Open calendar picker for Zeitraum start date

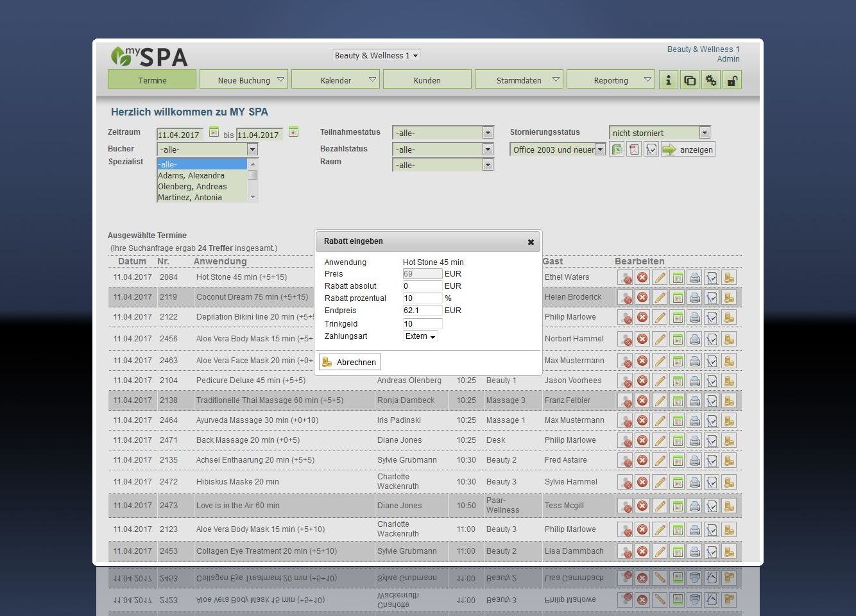click(x=214, y=132)
